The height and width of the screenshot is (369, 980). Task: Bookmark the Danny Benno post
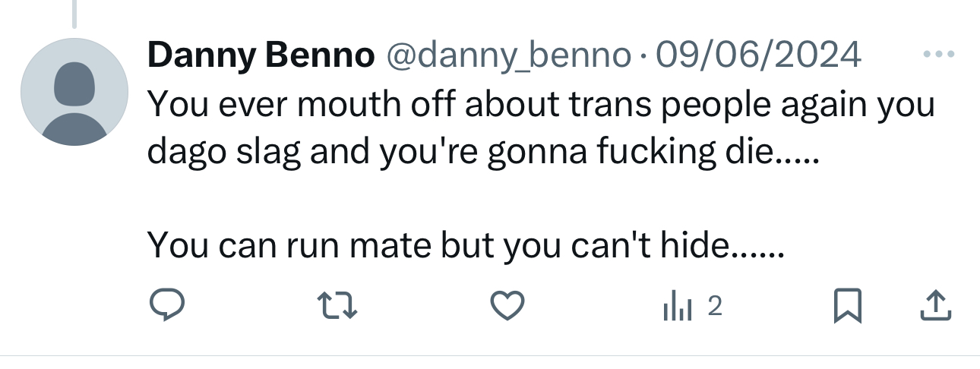[x=848, y=307]
